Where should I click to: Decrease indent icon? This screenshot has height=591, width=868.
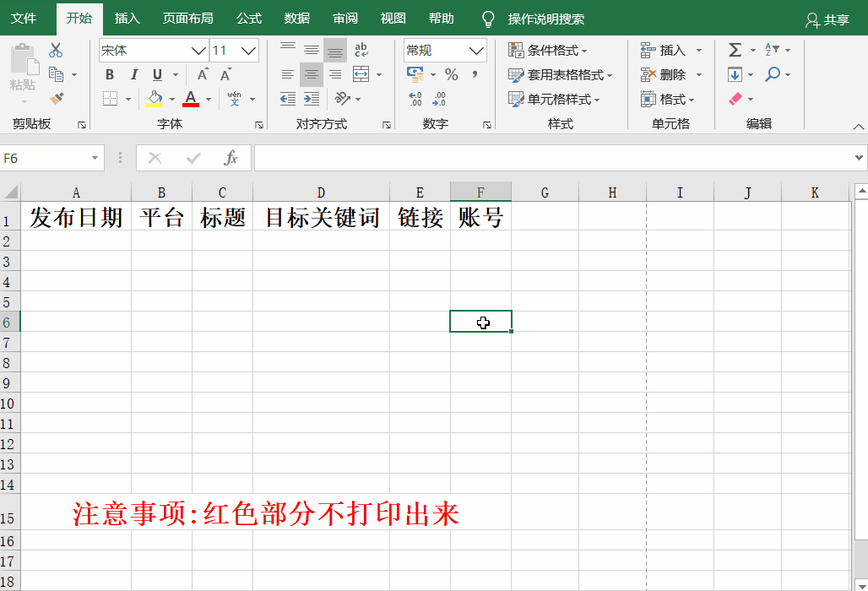tap(288, 99)
